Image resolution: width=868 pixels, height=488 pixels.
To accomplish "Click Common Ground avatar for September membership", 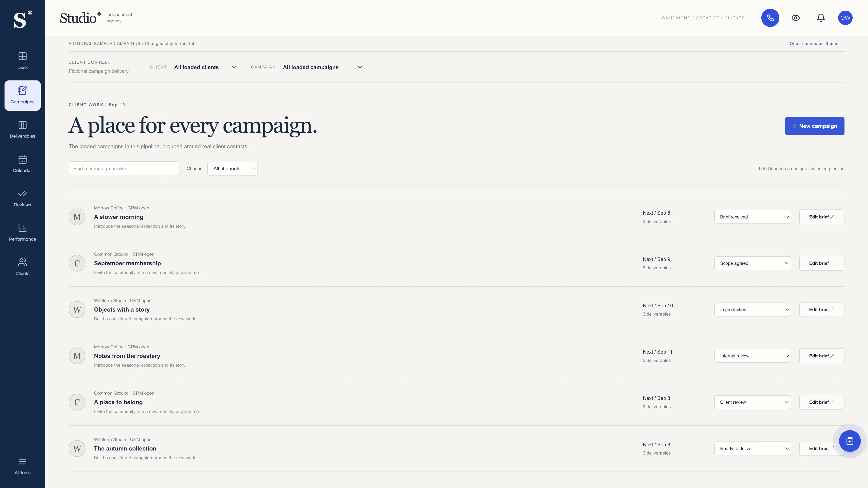I will point(77,263).
